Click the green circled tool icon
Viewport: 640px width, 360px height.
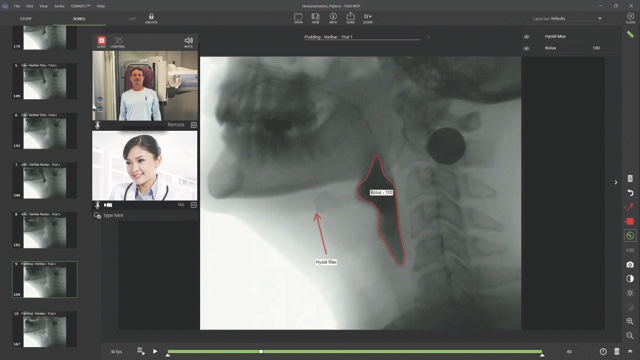tap(630, 236)
